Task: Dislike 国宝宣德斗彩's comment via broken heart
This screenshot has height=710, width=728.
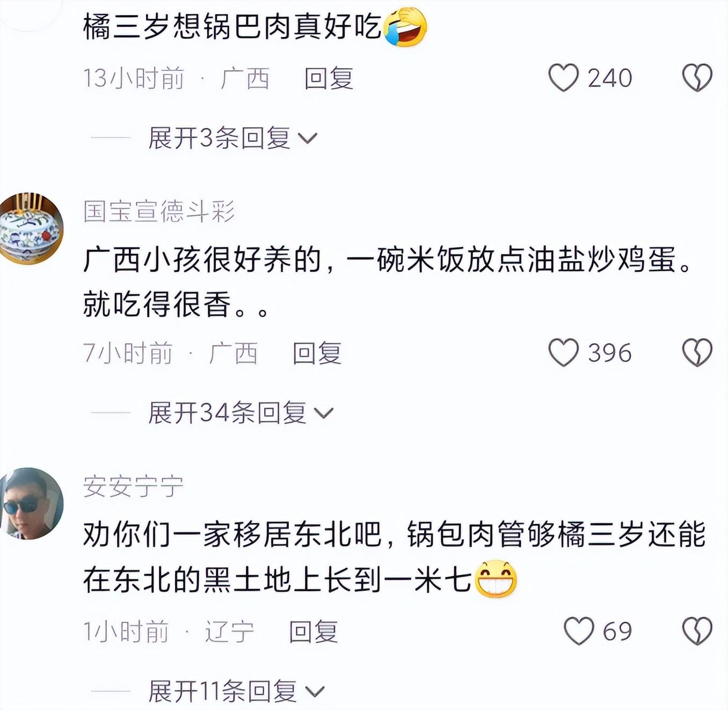Action: click(x=697, y=353)
